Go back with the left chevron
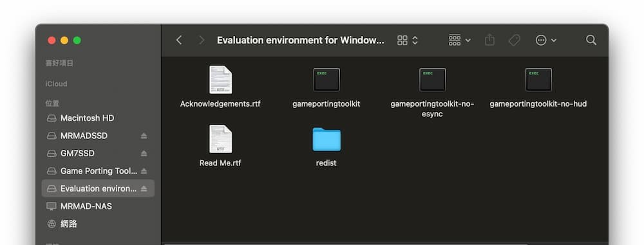Screen dimensions: 644x245 tap(179, 41)
